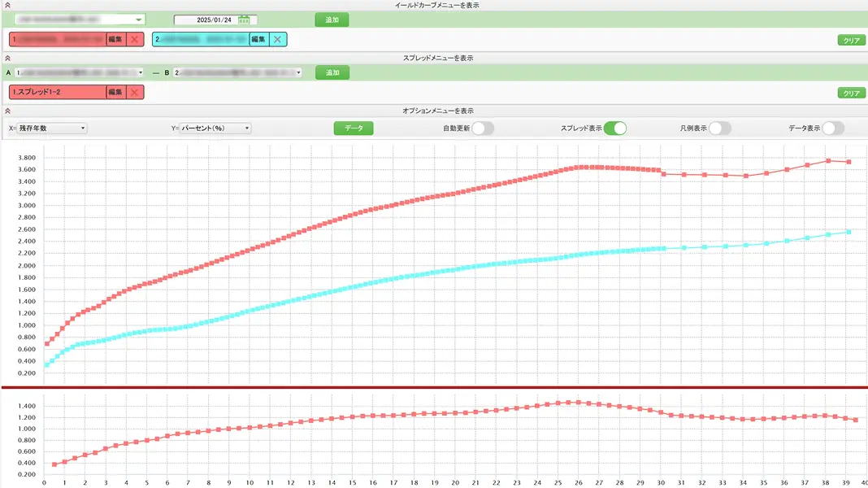Select the 1.スプレッド1-2 tag
Image resolution: width=868 pixels, height=488 pixels.
pos(58,92)
